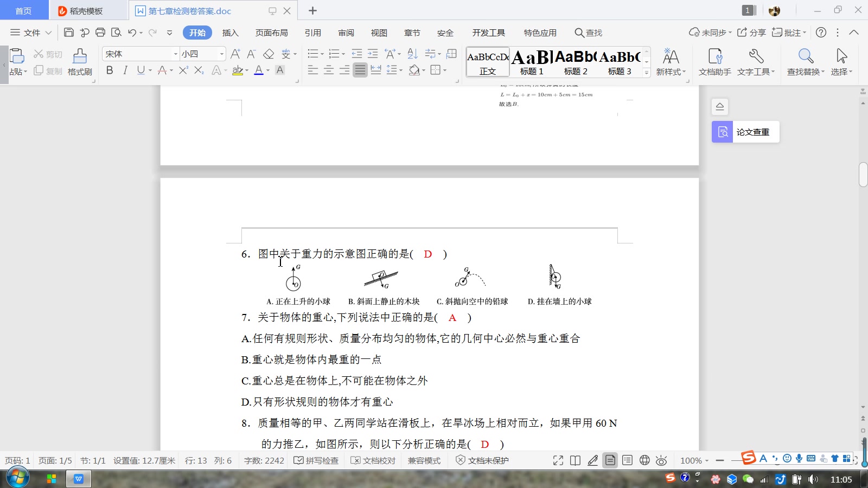Click the Windows Start button
Image resolution: width=868 pixels, height=488 pixels.
tap(18, 478)
